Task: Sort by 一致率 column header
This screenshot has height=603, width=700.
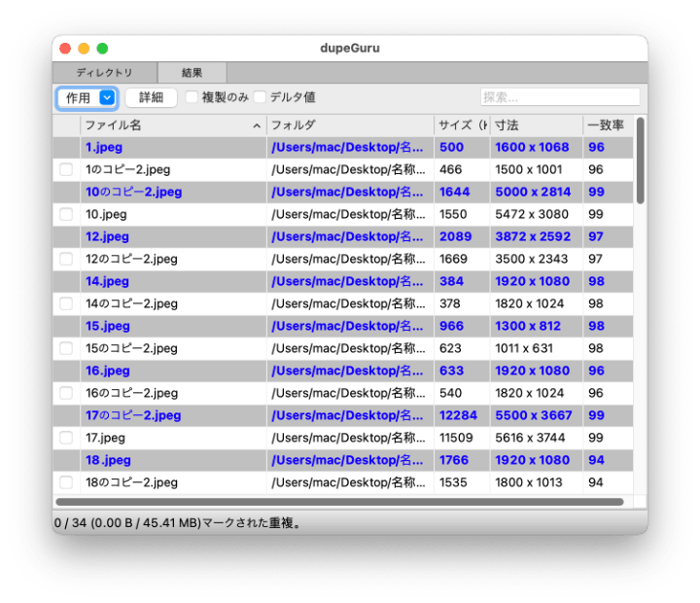Action: [605, 125]
